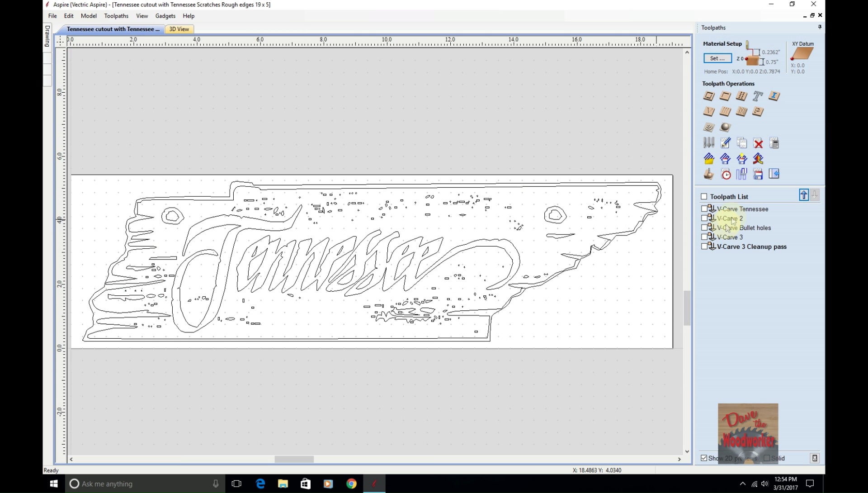Click the vertical scrollbar up arrow
The image size is (868, 493).
[x=687, y=52]
